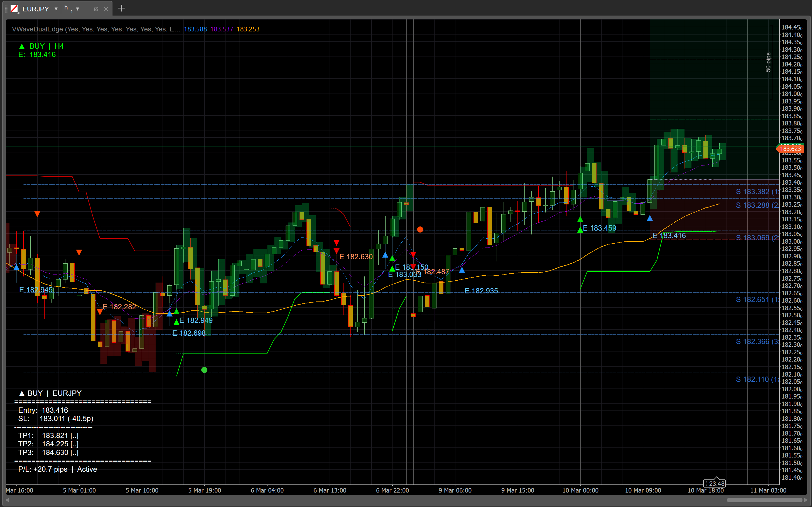Click the chart link color icon beside EURJPY
This screenshot has width=812, height=507.
(14, 9)
